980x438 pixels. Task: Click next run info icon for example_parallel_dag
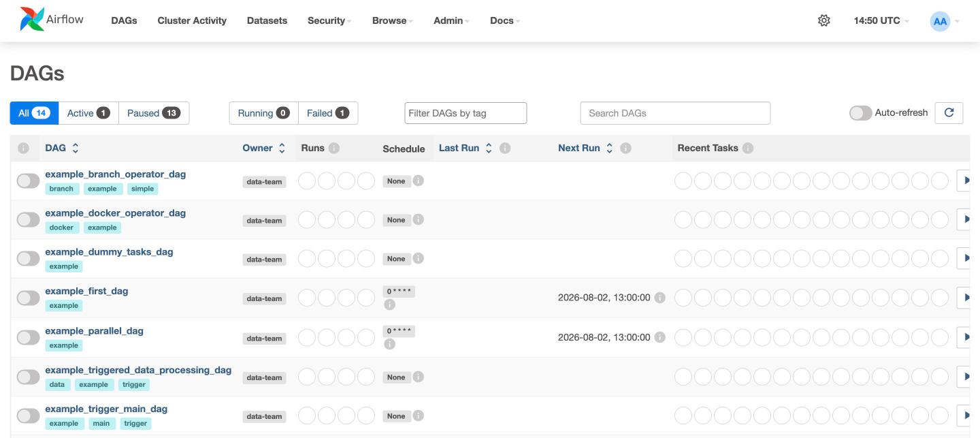tap(659, 337)
